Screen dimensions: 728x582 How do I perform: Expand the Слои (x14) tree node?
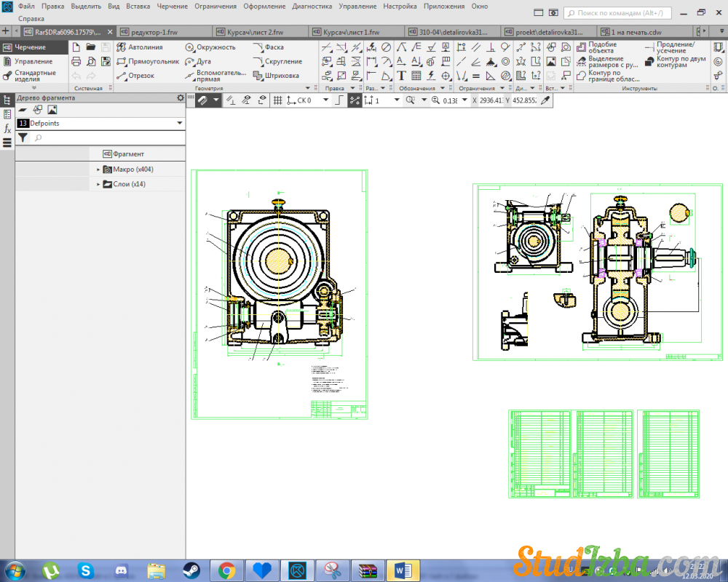point(98,184)
